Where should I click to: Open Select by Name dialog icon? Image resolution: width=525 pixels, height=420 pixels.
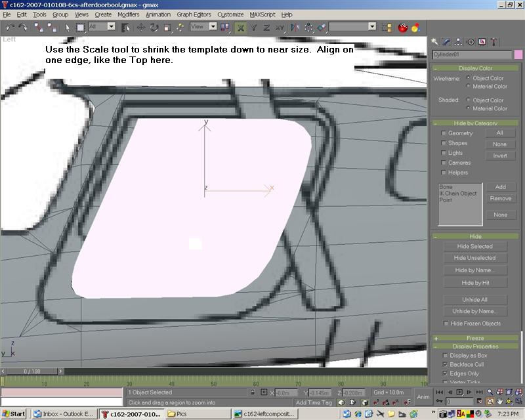(126, 28)
